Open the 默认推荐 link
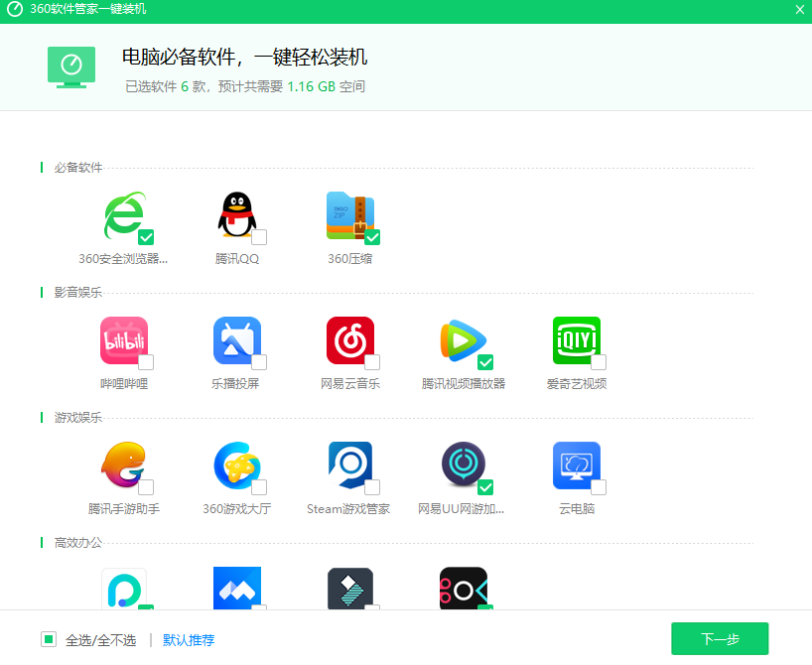Viewport: 812px width, 665px height. click(189, 640)
